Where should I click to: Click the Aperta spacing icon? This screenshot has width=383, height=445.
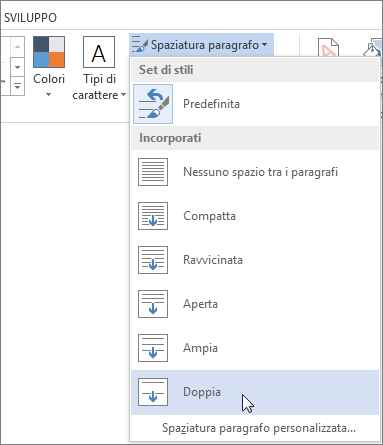point(153,304)
